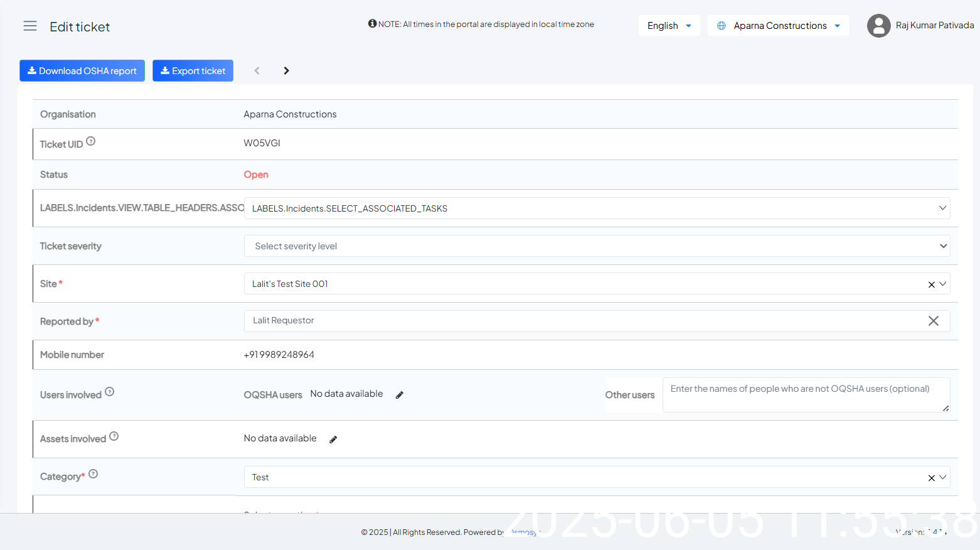The image size is (980, 550).
Task: Expand the associated tasks dropdown
Action: [596, 208]
